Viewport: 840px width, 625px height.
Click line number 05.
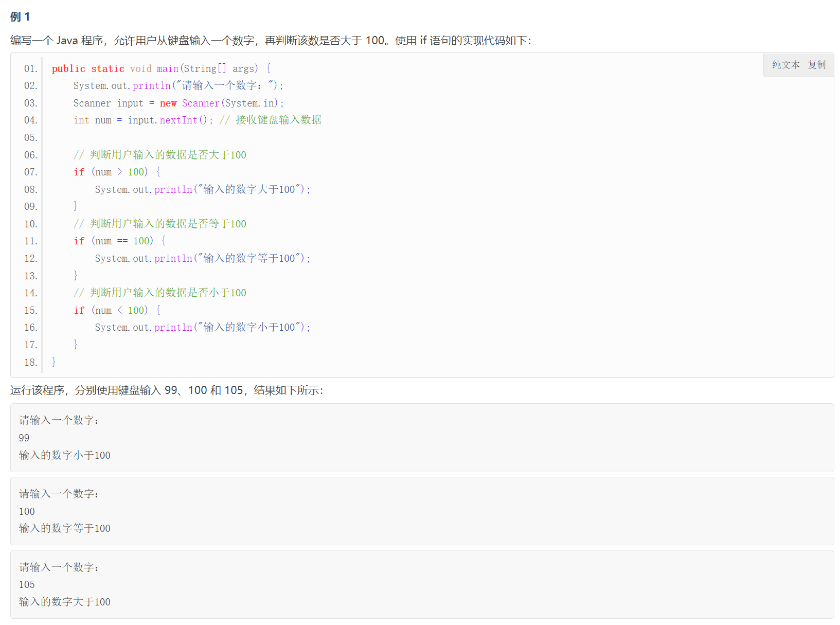pyautogui.click(x=31, y=138)
